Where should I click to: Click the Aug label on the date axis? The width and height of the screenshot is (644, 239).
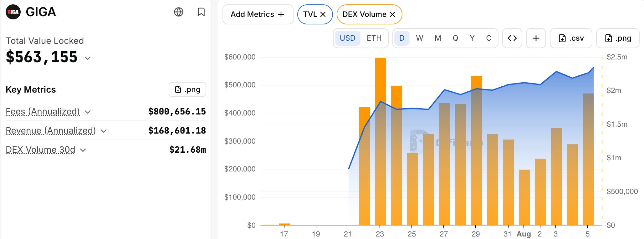(524, 234)
